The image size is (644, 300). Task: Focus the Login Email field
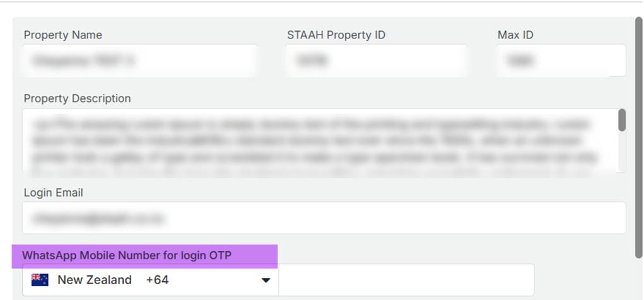(x=324, y=218)
